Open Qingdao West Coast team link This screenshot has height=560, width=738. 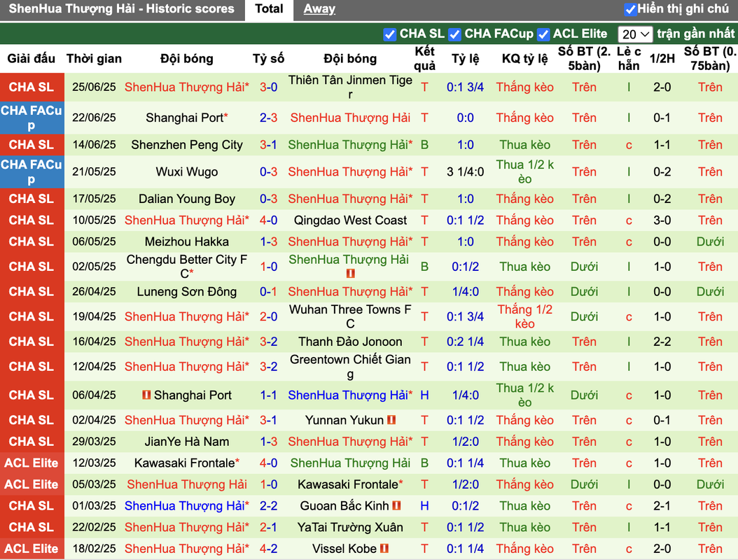pyautogui.click(x=350, y=220)
